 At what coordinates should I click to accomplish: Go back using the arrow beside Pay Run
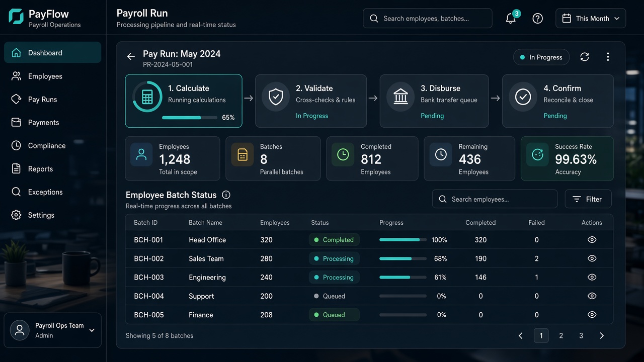click(x=131, y=57)
